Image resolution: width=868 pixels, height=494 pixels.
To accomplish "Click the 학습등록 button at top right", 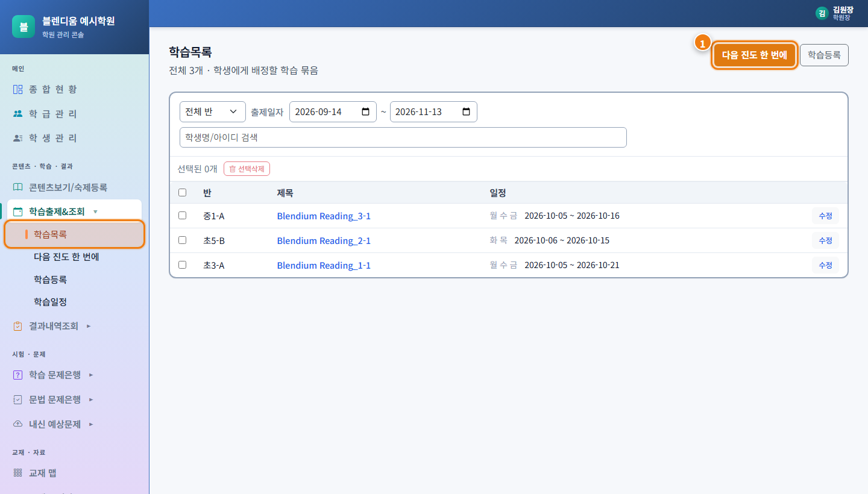I will [x=824, y=55].
